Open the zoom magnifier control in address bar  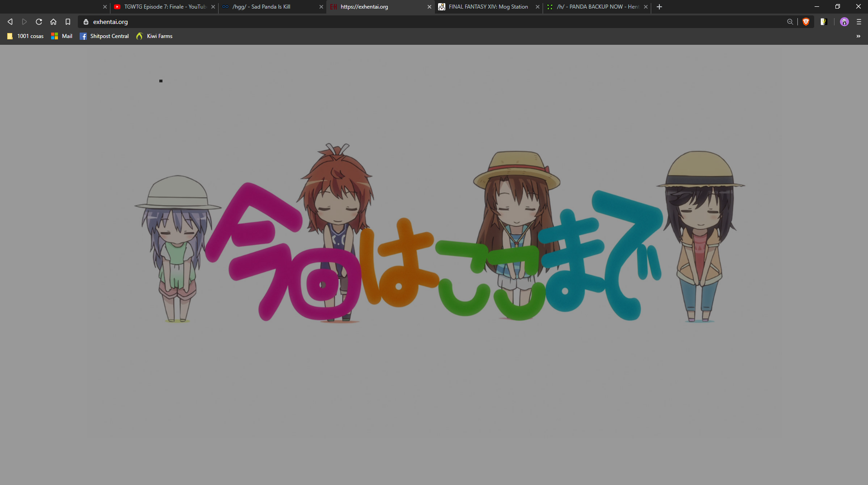pyautogui.click(x=790, y=22)
